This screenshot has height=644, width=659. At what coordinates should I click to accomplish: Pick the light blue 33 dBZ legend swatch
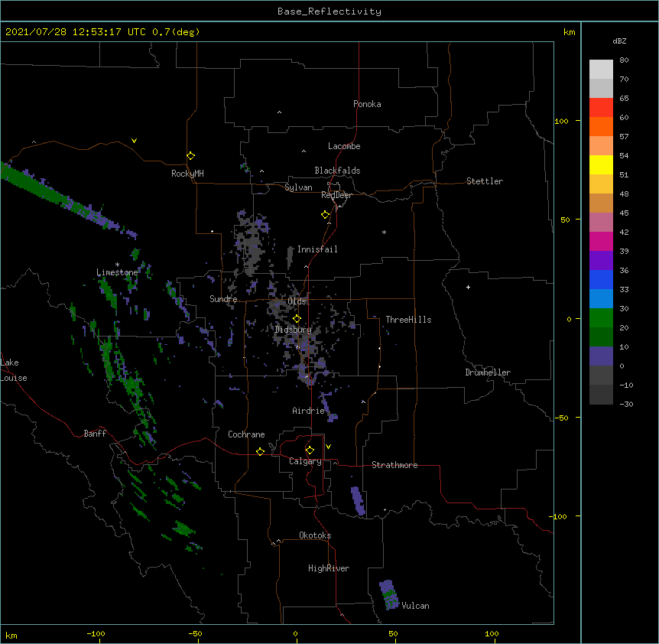coord(601,298)
